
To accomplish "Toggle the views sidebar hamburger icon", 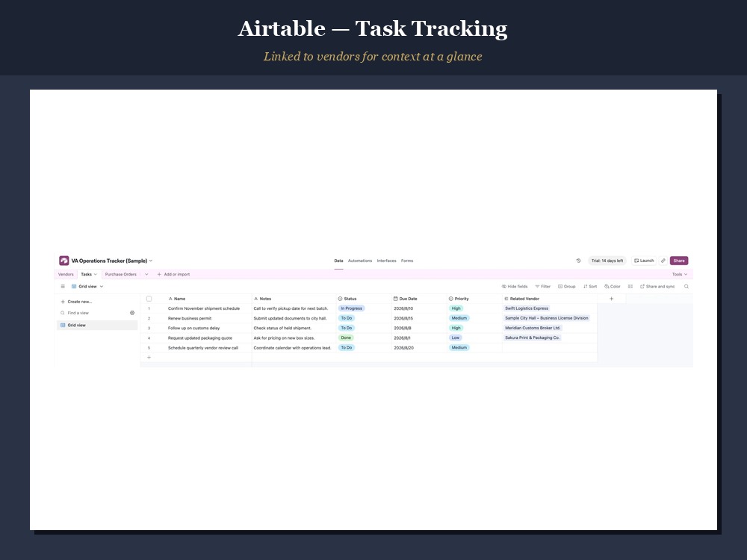I will (63, 287).
